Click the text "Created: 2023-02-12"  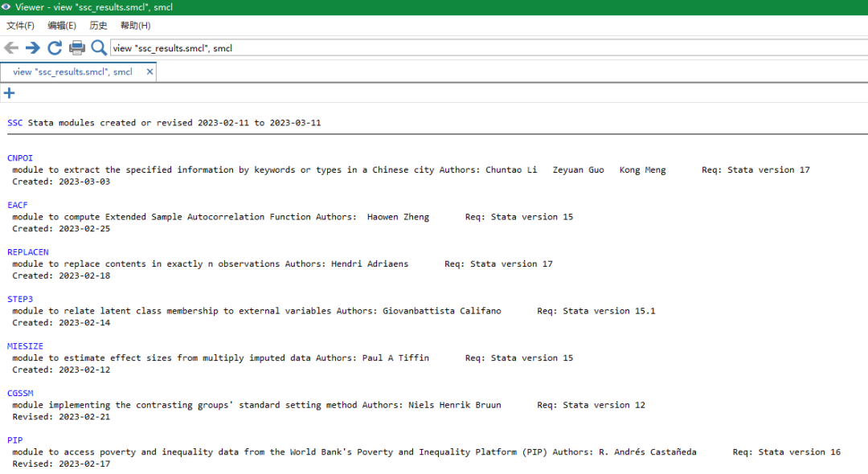pos(61,370)
